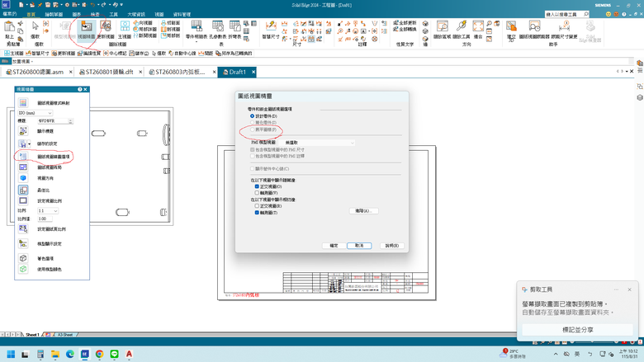
Task: Click the Best Fit (最佳比) panel icon
Action: point(23,190)
